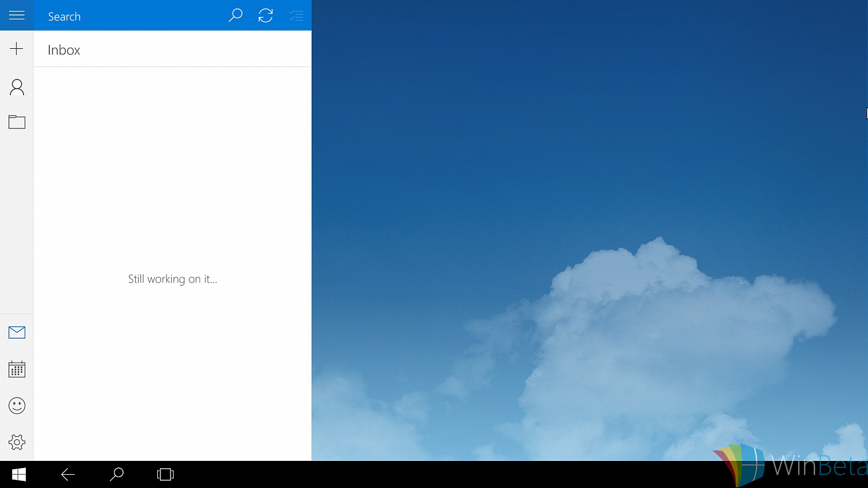This screenshot has height=488, width=868.
Task: Click the WinBeta logo watermark
Action: pyautogui.click(x=790, y=465)
